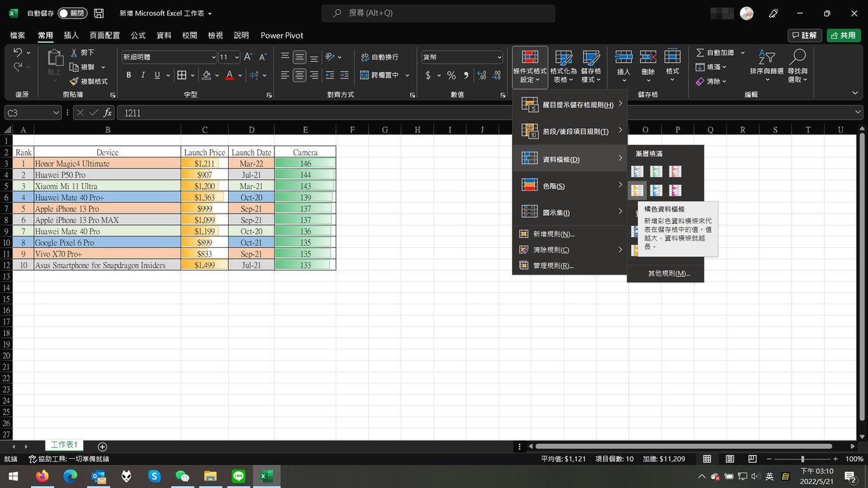868x488 pixels.
Task: Toggle center horizontal alignment
Action: point(299,75)
